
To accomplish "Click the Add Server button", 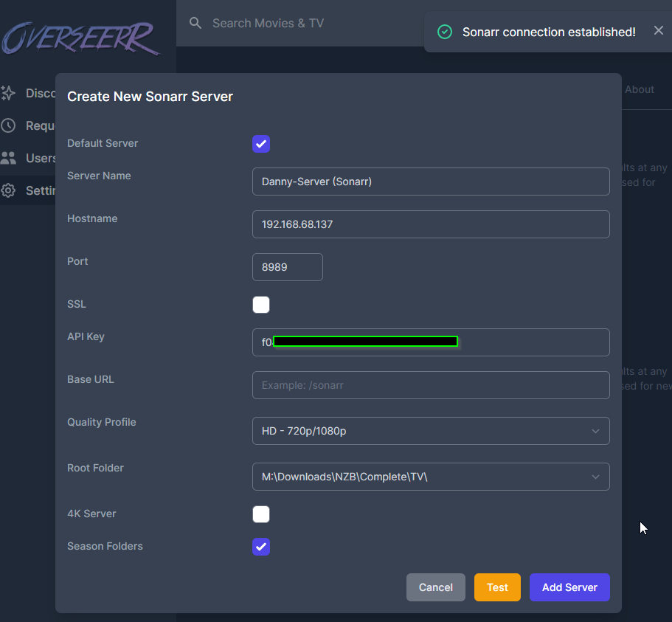I will click(569, 587).
